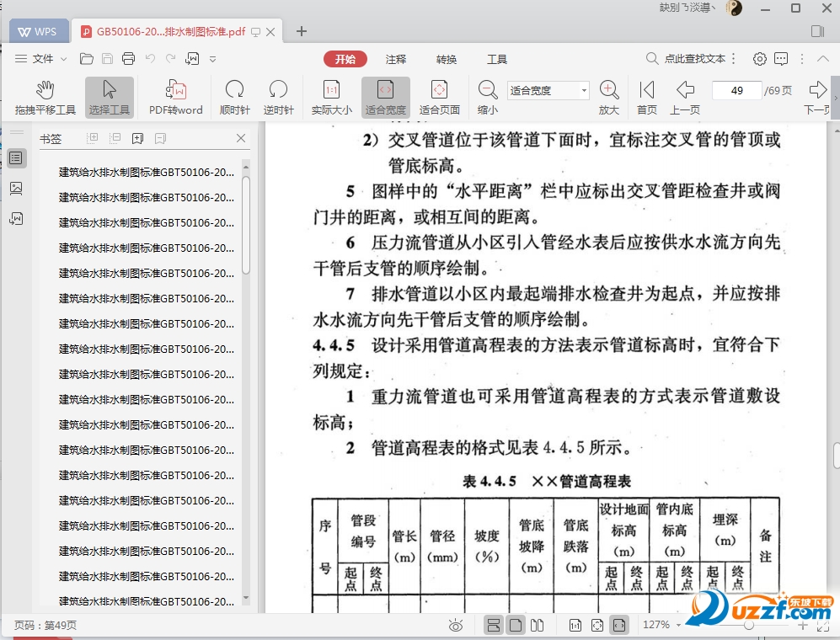The height and width of the screenshot is (640, 840).
Task: Switch to two-page view in status bar
Action: tap(537, 625)
